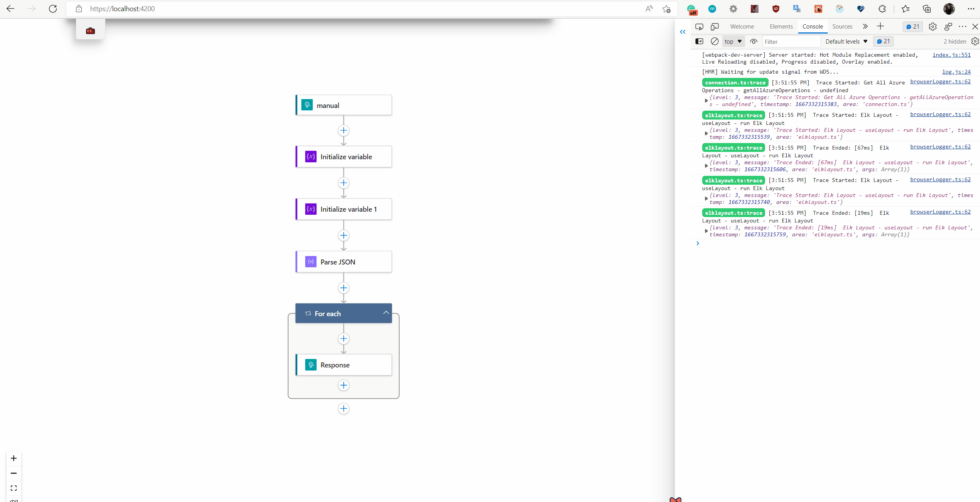Switch to the Welcome tab

pyautogui.click(x=742, y=26)
